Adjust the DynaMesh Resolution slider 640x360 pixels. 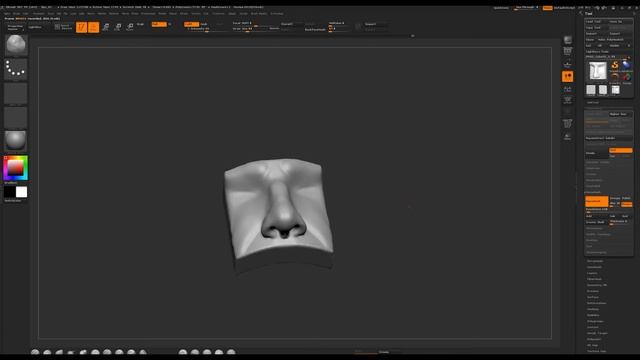[609, 210]
